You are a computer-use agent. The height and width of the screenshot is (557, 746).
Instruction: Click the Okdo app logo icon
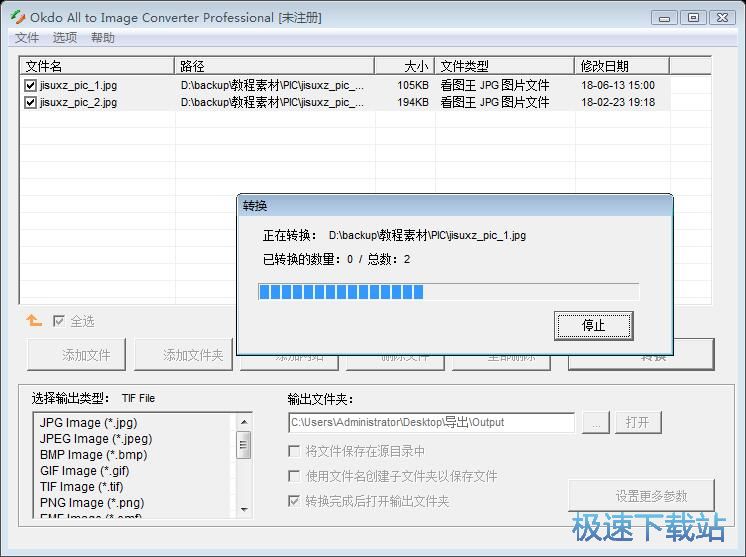point(18,18)
